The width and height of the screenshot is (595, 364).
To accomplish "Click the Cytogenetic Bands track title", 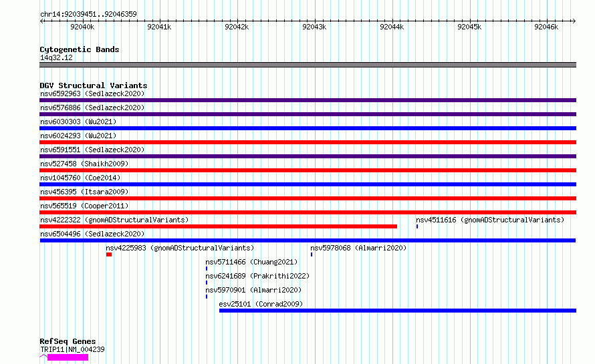I will 80,49.
